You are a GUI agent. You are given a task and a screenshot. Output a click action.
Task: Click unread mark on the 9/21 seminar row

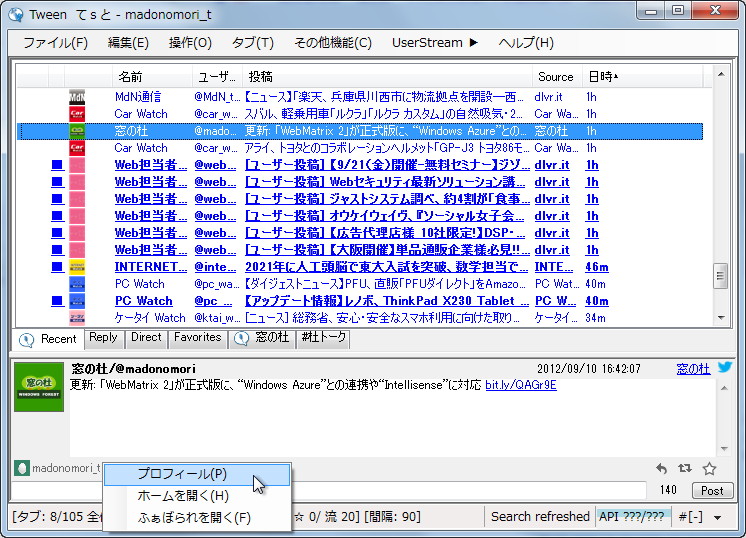point(57,165)
